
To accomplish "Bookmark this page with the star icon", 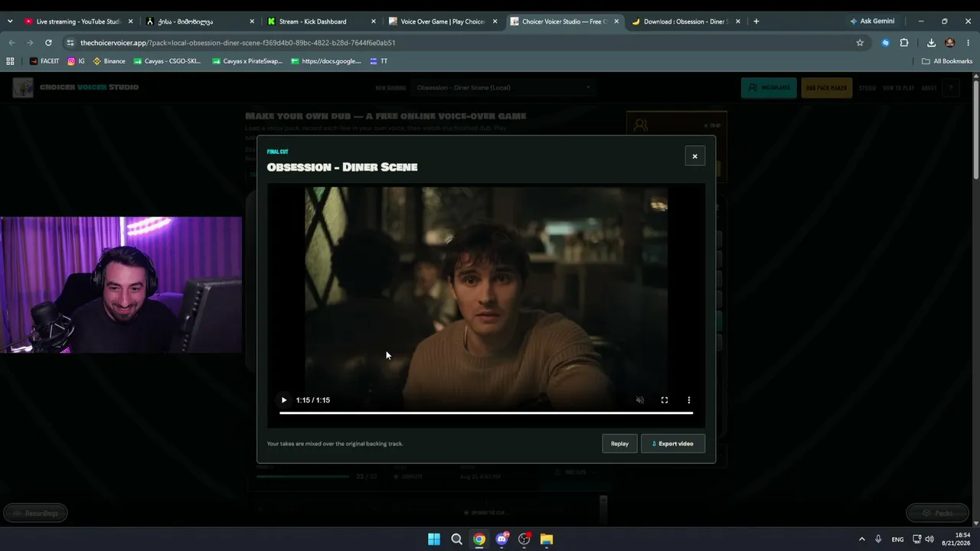I will click(x=860, y=43).
